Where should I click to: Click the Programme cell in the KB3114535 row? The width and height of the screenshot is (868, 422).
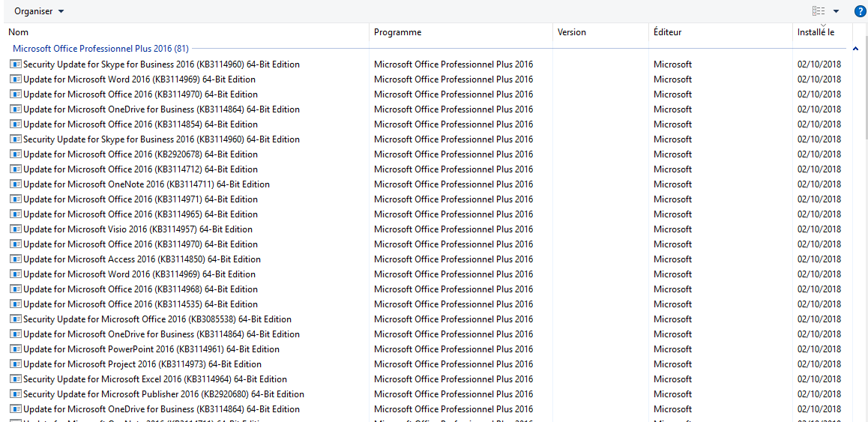pos(453,304)
